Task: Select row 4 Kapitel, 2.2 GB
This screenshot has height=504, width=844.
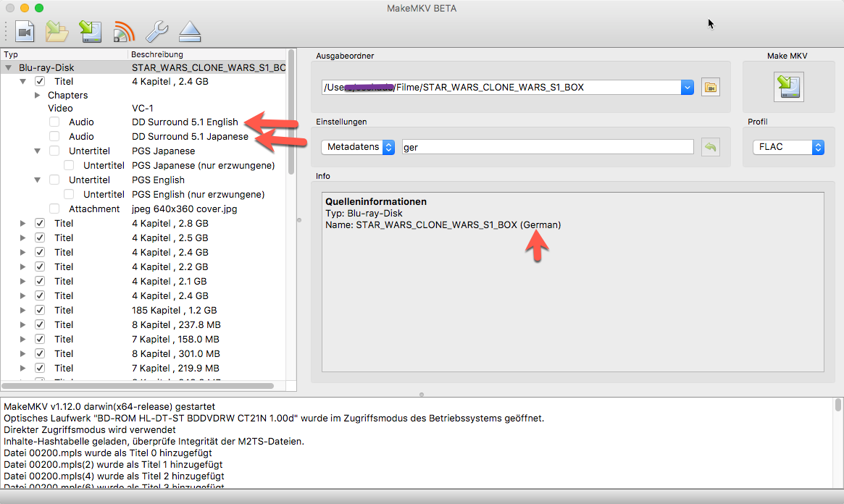Action: click(143, 266)
